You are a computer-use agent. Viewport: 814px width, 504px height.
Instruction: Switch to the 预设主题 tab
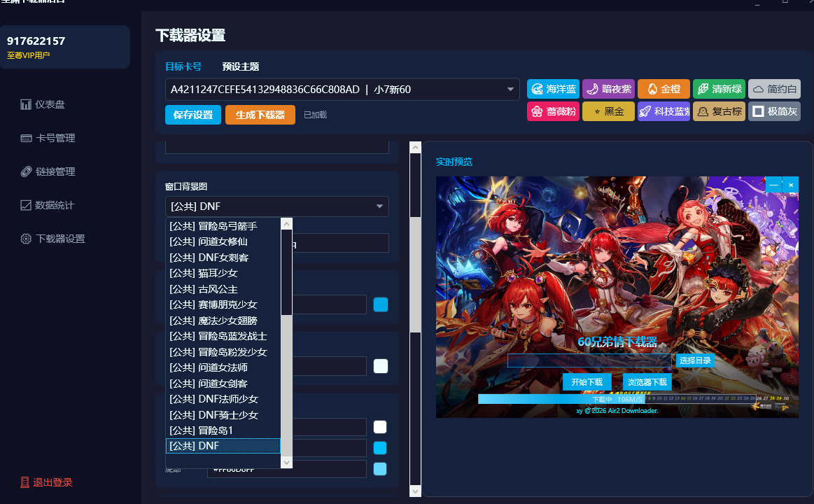click(x=240, y=66)
